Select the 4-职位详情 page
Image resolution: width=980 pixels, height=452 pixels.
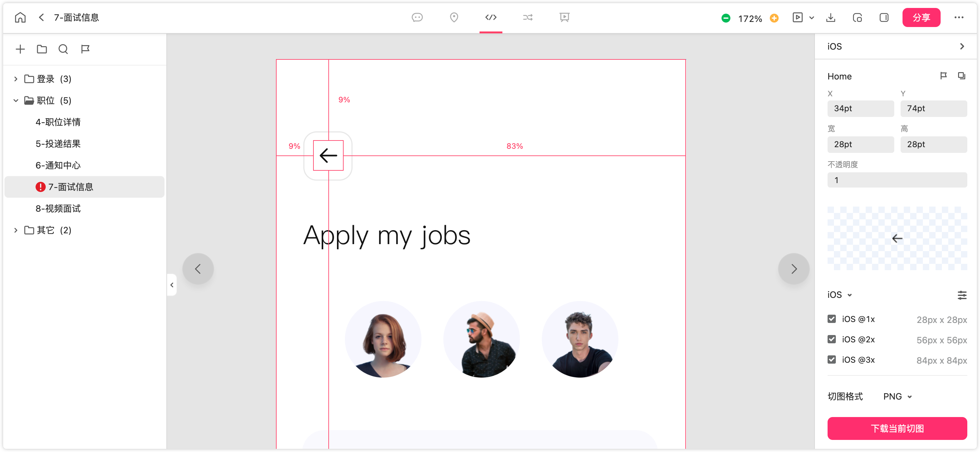[x=58, y=122]
